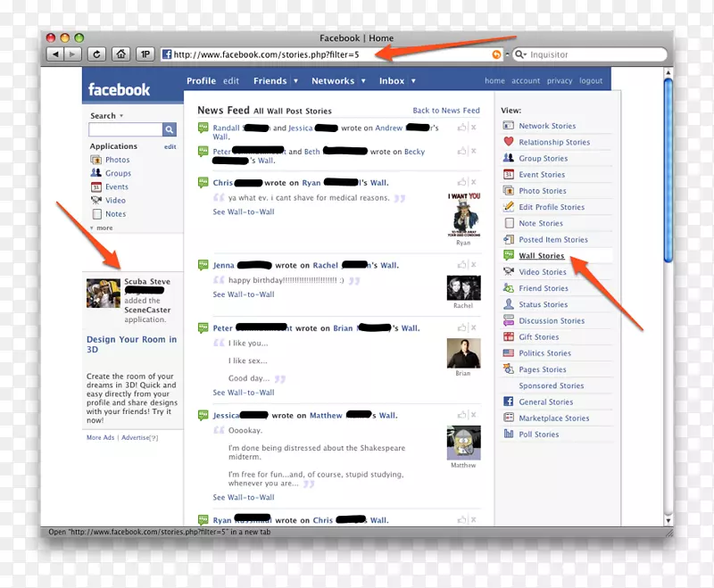The image size is (714, 588).
Task: Expand the Friends dropdown arrow
Action: click(x=296, y=81)
